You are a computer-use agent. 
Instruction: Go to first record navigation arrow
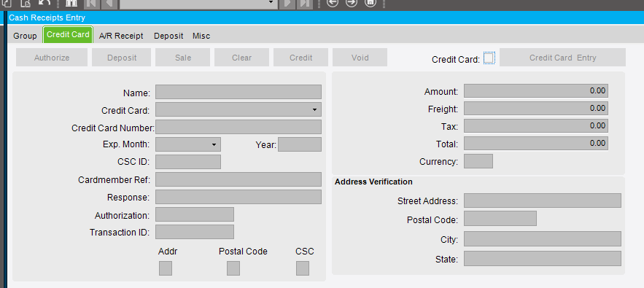[x=91, y=4]
